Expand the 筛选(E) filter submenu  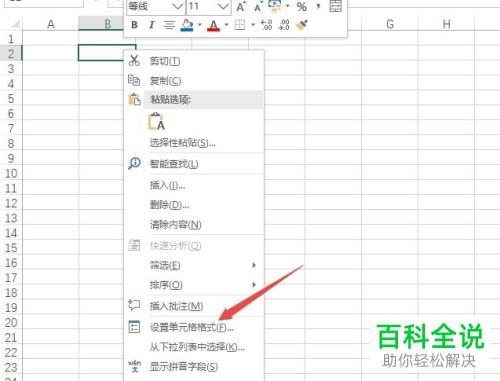pyautogui.click(x=194, y=265)
